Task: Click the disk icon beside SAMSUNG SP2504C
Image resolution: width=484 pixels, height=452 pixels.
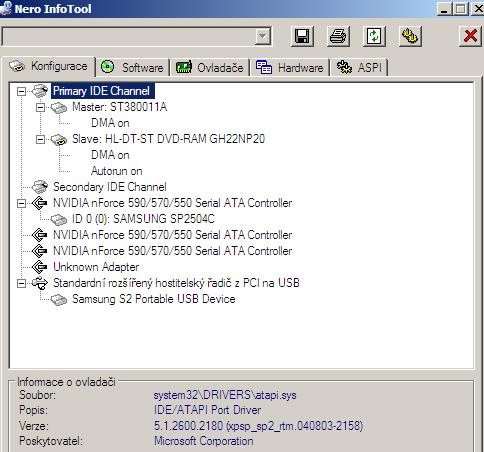Action: pos(59,219)
